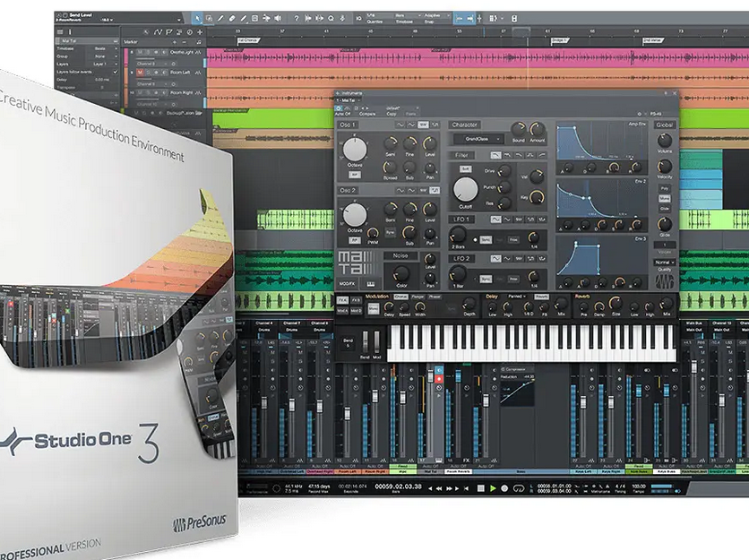Viewport: 749px width, 560px height.
Task: Toggle the Filter Soft button
Action: (x=465, y=169)
